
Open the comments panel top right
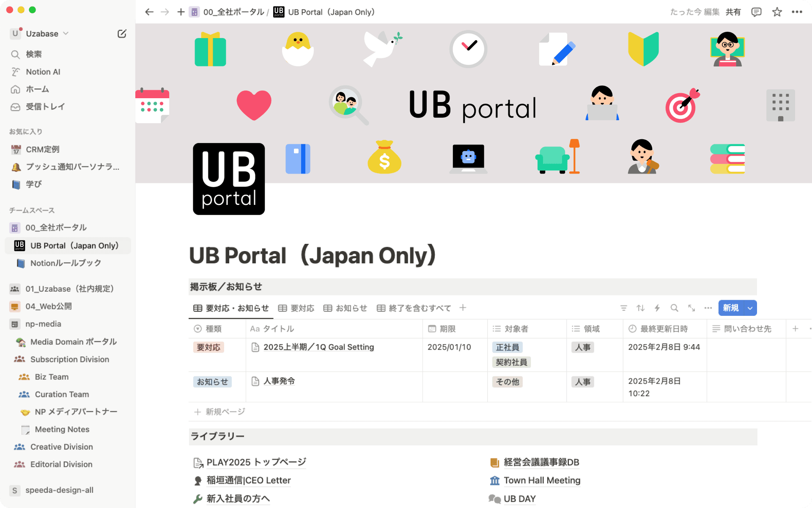(x=756, y=12)
